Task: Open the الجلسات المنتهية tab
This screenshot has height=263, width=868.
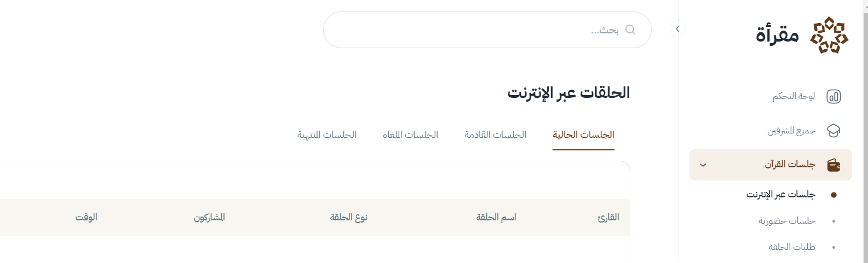Action: coord(327,135)
